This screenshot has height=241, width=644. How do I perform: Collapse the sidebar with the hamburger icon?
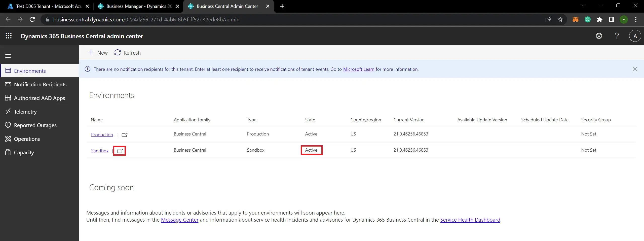point(8,57)
